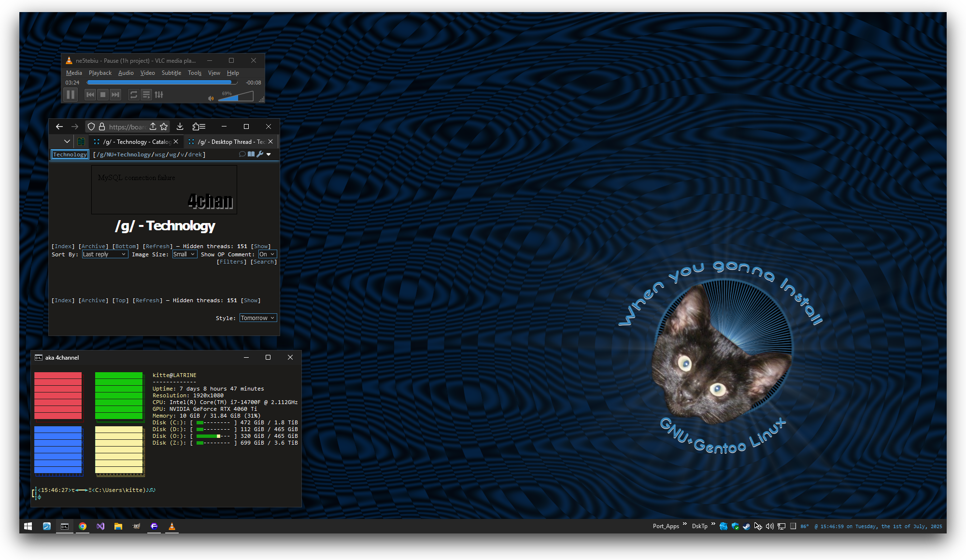Expand the browser tab list chevron
Viewport: 966px width, 560px height.
coord(67,141)
